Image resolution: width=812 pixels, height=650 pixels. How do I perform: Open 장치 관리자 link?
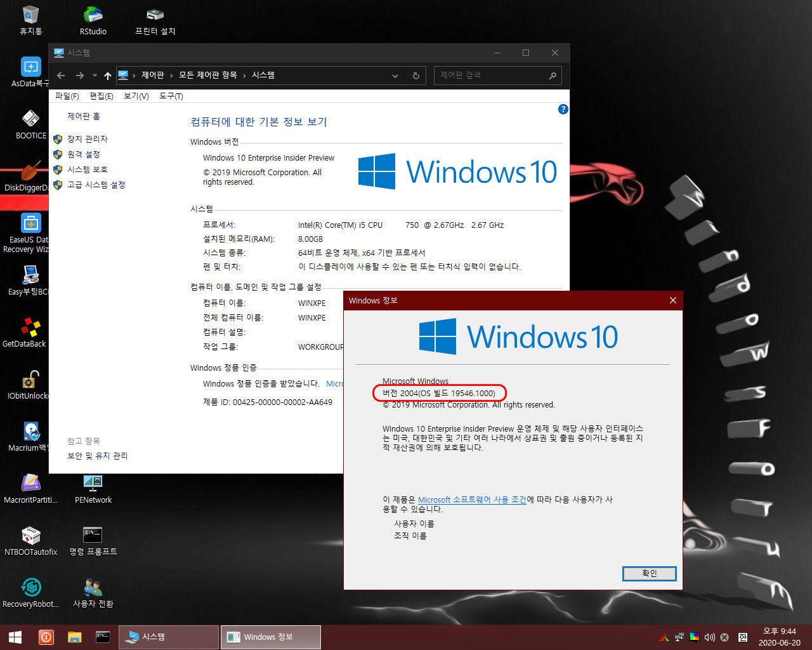(x=88, y=139)
